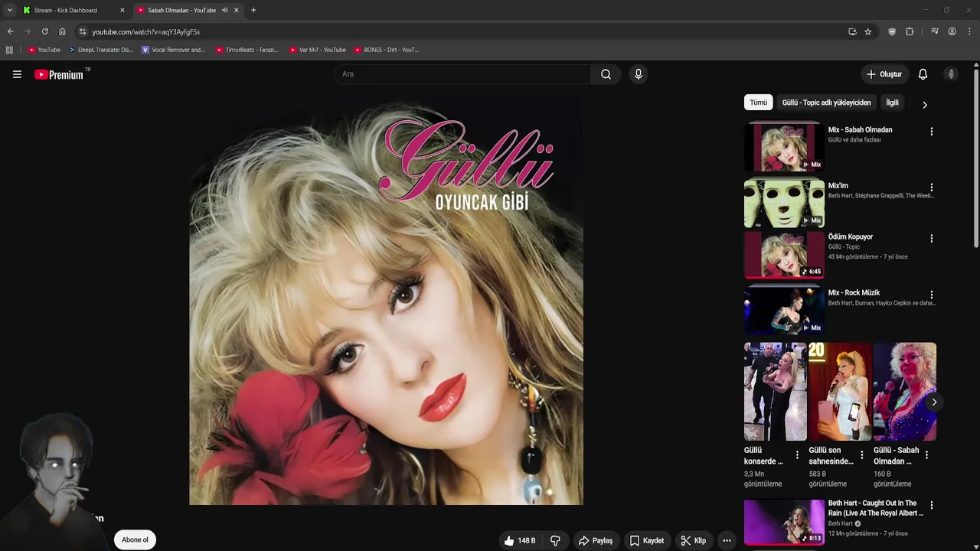Select the İlgili filter chip
The height and width of the screenshot is (551, 980).
(892, 103)
